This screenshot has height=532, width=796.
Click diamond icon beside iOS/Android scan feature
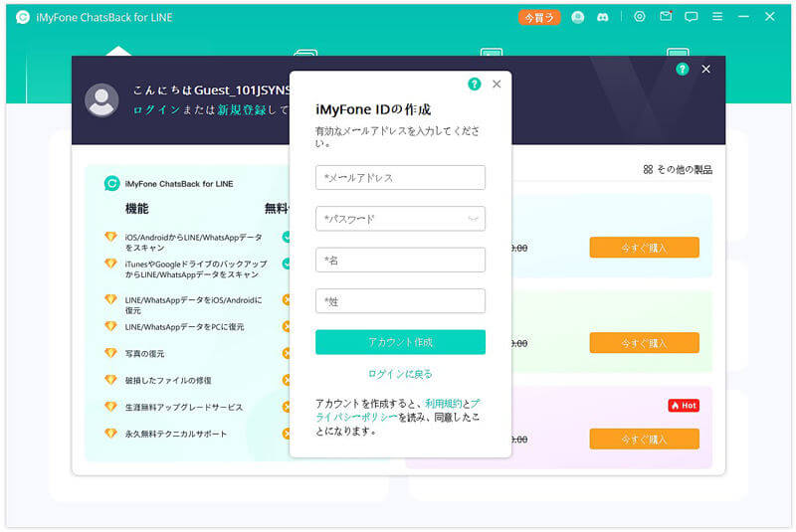pyautogui.click(x=110, y=237)
